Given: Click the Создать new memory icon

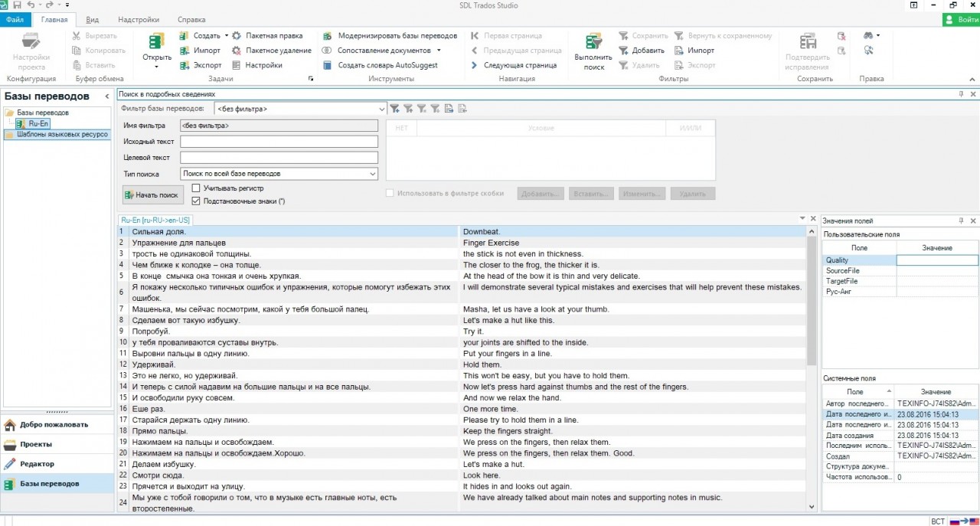Looking at the screenshot, I should coord(185,35).
